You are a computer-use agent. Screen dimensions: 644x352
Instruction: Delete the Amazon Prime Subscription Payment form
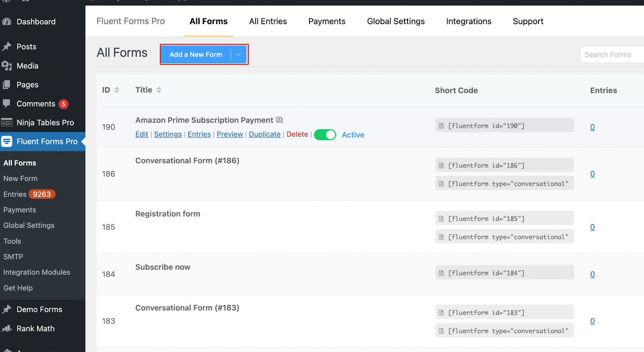point(297,134)
